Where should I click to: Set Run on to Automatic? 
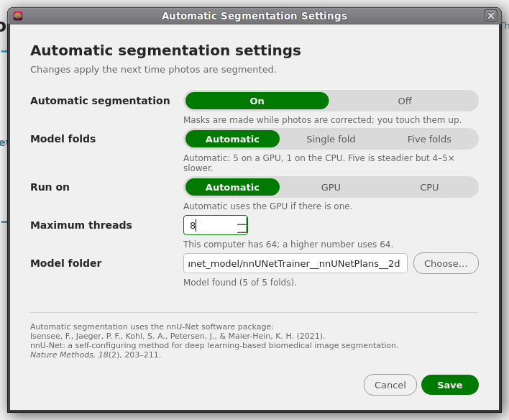point(232,187)
